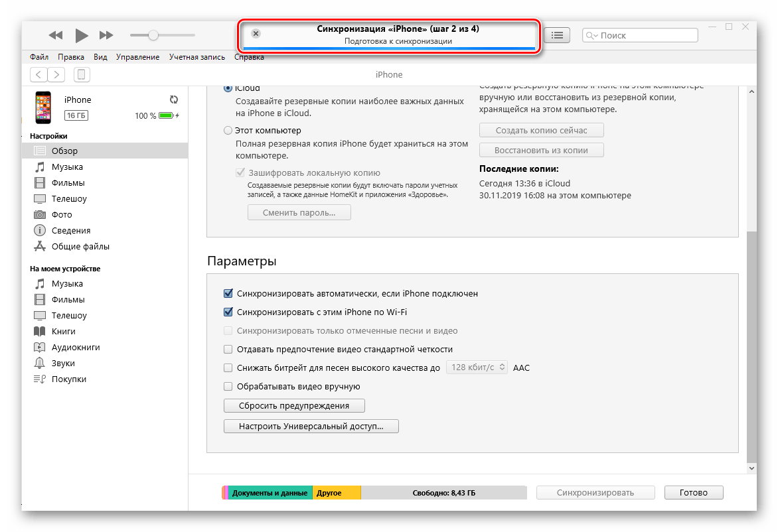The image size is (778, 532).
Task: Click the Свободно 8,43 ГБ storage segment
Action: tap(443, 493)
